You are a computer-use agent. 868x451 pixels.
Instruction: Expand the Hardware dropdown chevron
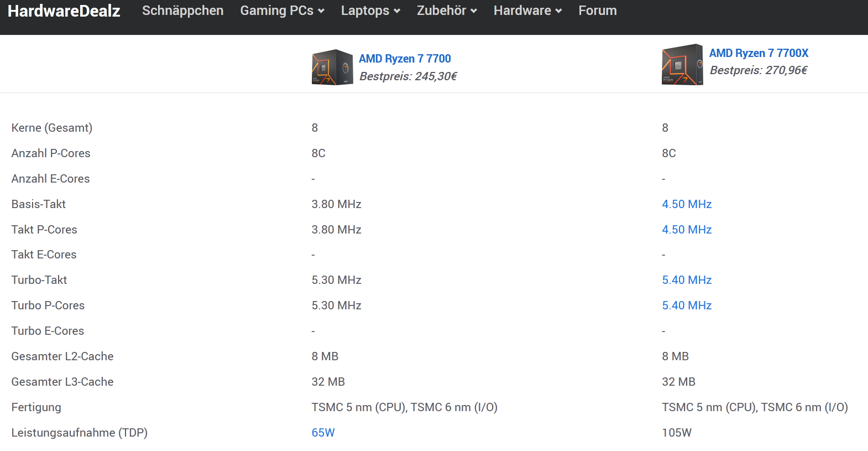(558, 11)
